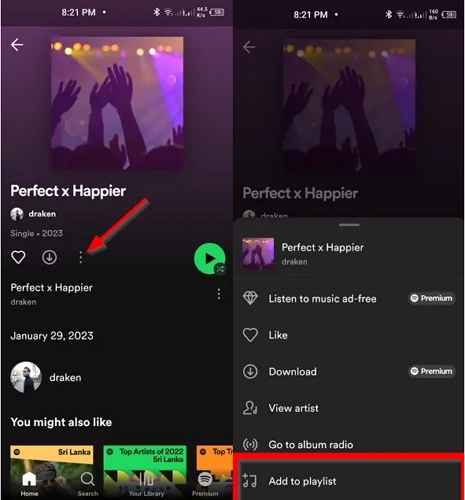Image resolution: width=465 pixels, height=500 pixels.
Task: Select View artist menu entry
Action: (x=349, y=408)
